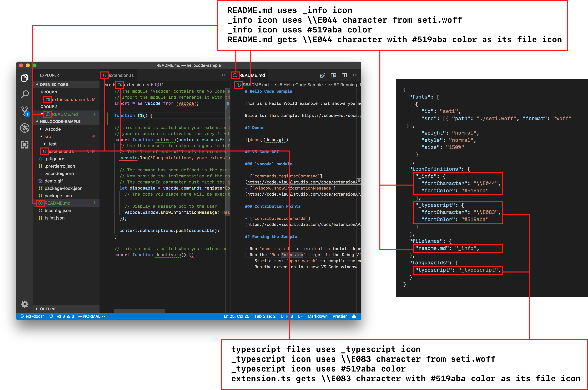Change file encoding UTF-8 in status bar
Screen dimensions: 588x390
click(287, 316)
